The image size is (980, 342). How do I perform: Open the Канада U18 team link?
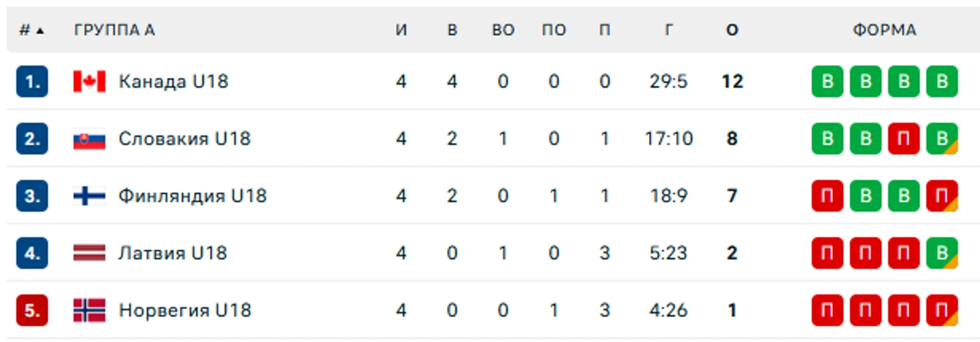pos(173,82)
